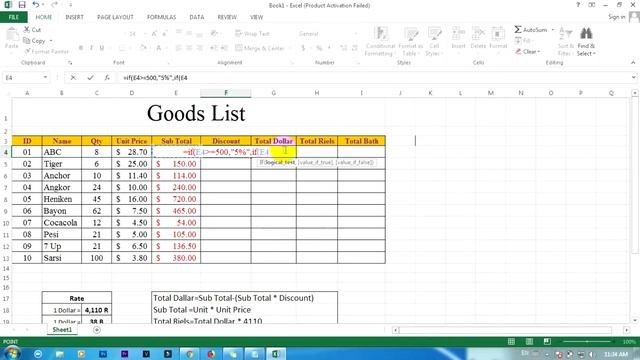Cancel the formula entry with the X icon

73,78
